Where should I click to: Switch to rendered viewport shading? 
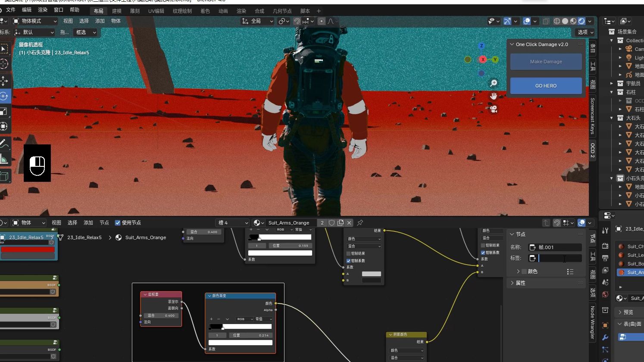pos(581,21)
